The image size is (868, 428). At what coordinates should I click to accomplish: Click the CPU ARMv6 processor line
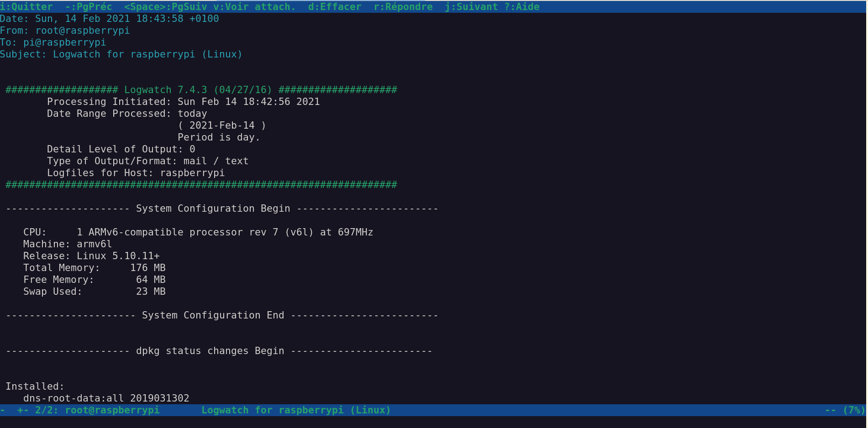(198, 232)
